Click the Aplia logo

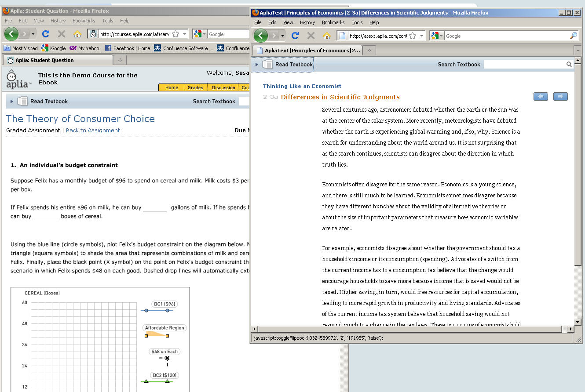tap(18, 79)
